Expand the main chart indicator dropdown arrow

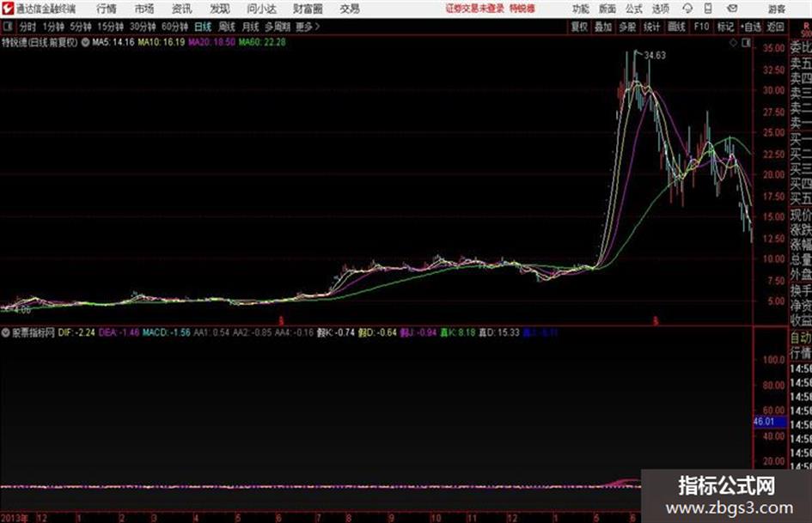[x=85, y=42]
